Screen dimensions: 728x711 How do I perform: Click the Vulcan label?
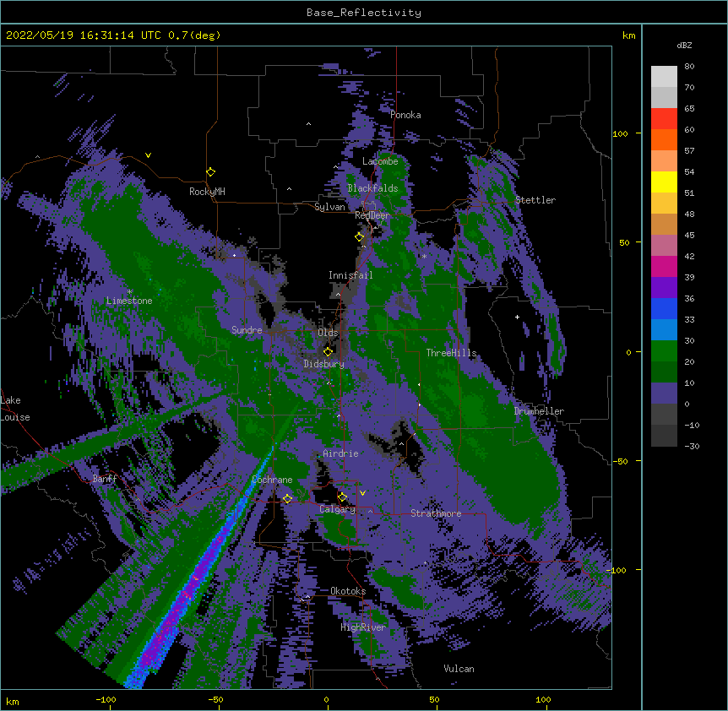(459, 669)
